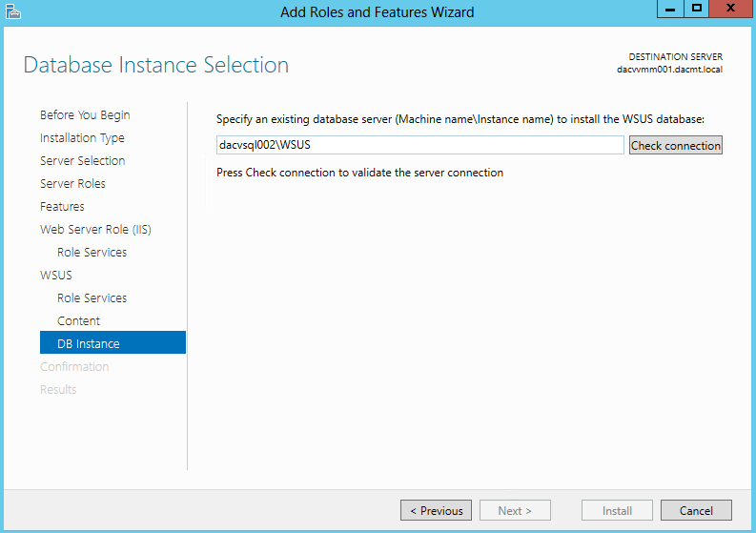Open the Before You Begin step
The width and height of the screenshot is (756, 533).
pyautogui.click(x=85, y=114)
